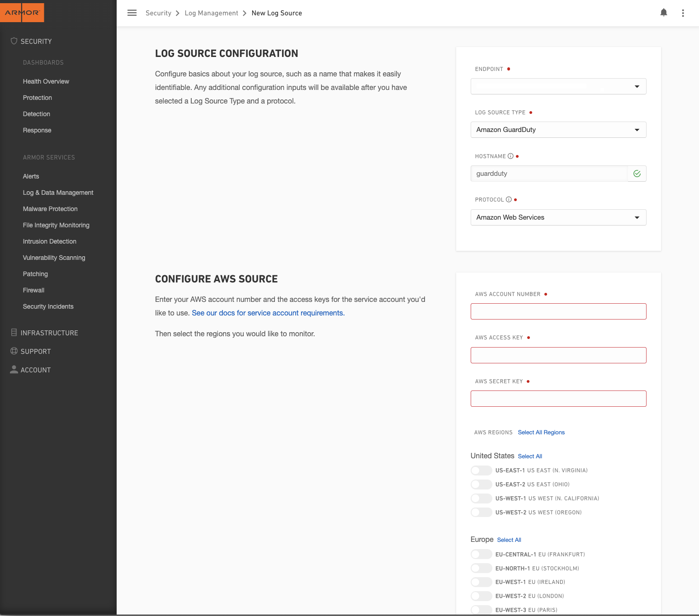Enable the US-EAST-1 region toggle
The image size is (699, 616).
click(x=481, y=470)
